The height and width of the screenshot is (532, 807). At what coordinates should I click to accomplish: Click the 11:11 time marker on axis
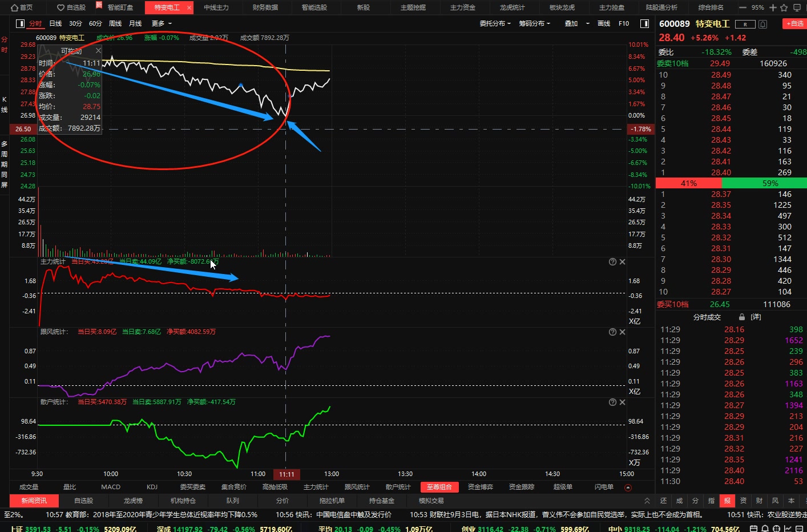(287, 474)
